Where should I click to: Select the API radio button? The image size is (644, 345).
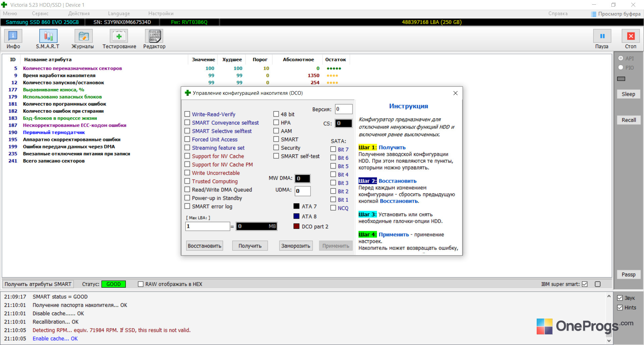[621, 58]
